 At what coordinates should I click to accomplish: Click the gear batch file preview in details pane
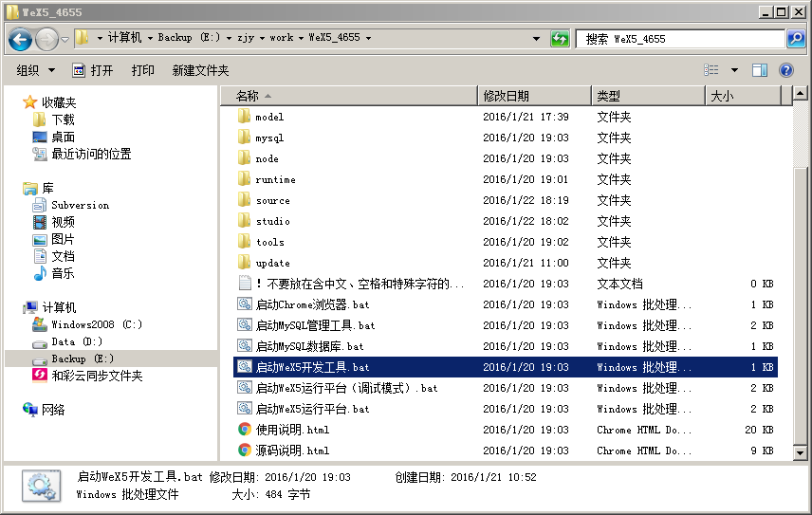[42, 486]
